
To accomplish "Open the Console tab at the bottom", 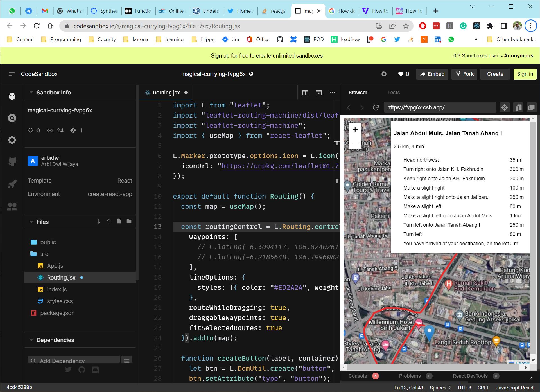I will click(358, 376).
